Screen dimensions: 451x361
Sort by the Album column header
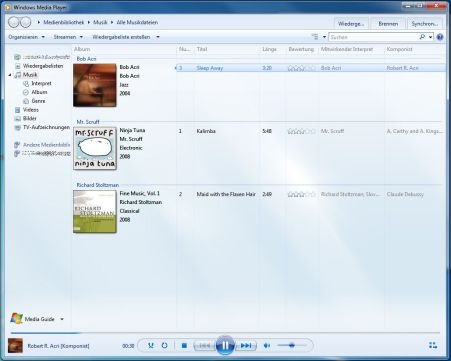tap(82, 49)
